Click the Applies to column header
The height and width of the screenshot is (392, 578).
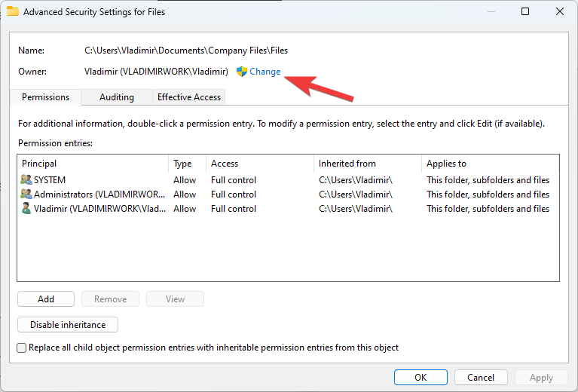488,164
